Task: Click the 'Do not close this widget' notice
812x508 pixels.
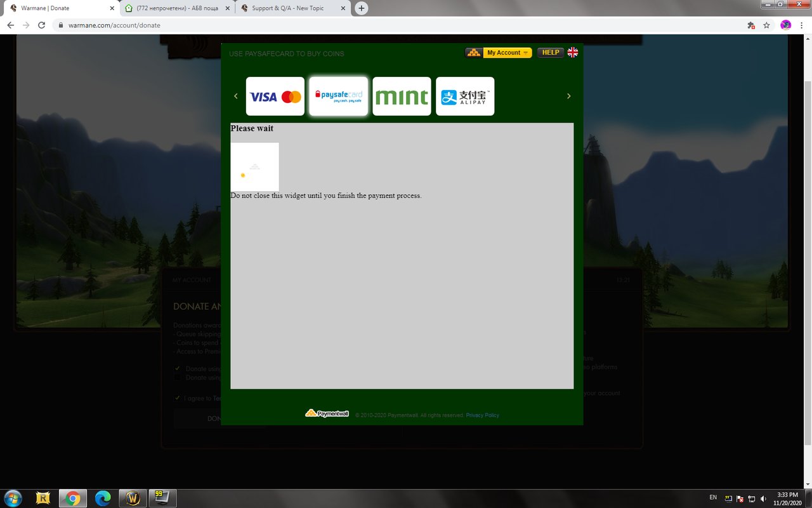Action: tap(326, 196)
